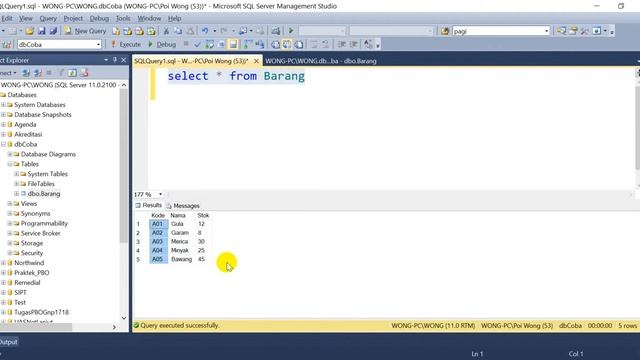Click the Save disk icon

[x=41, y=31]
